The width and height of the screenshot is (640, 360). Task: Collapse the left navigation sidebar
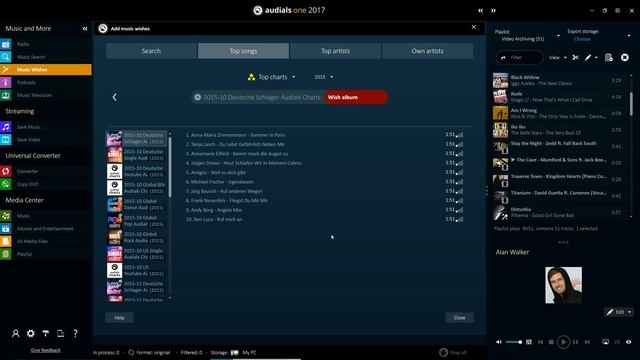(85, 29)
